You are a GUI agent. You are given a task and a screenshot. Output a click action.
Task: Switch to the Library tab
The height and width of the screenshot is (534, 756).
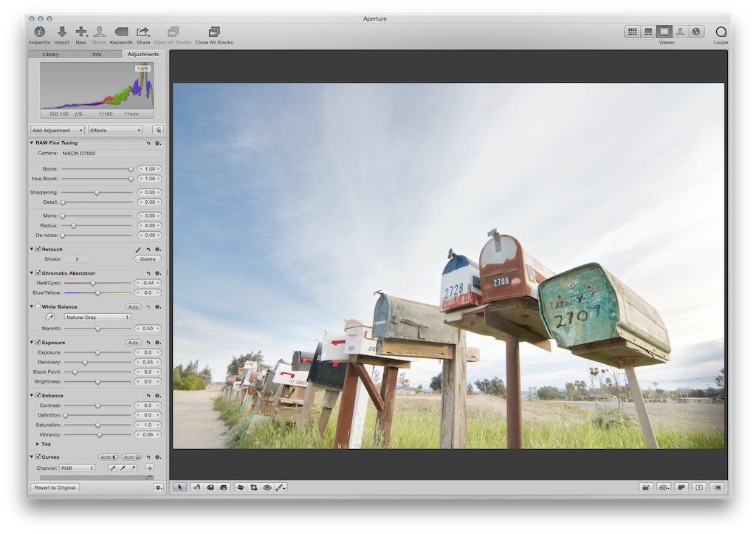coord(51,55)
